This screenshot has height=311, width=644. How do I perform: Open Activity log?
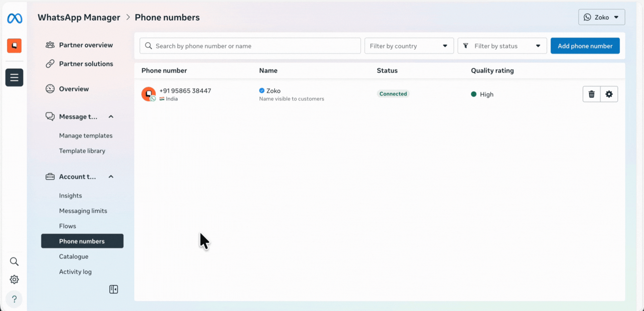(x=75, y=271)
